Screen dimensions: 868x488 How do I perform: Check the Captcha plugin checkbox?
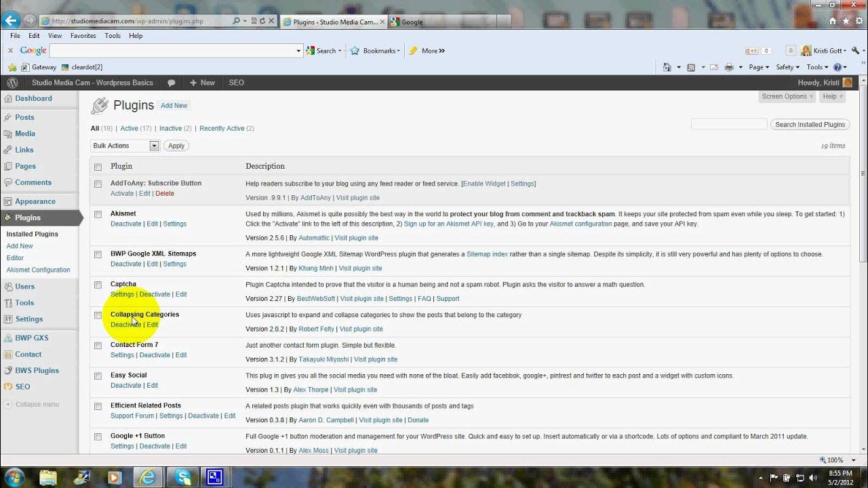(x=98, y=285)
